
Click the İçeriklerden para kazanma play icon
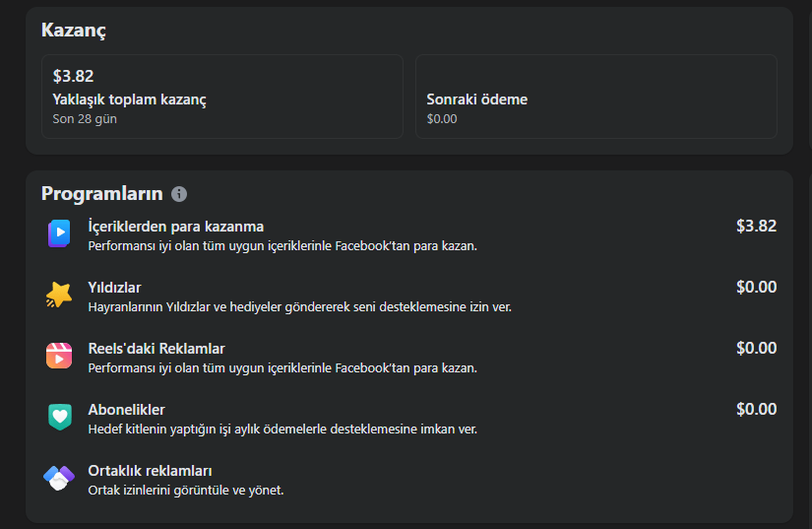[x=59, y=233]
